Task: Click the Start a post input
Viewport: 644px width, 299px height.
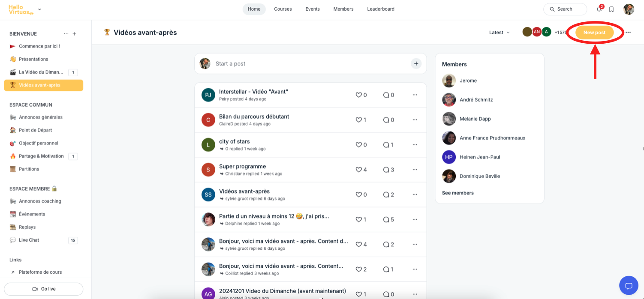Action: coord(310,63)
